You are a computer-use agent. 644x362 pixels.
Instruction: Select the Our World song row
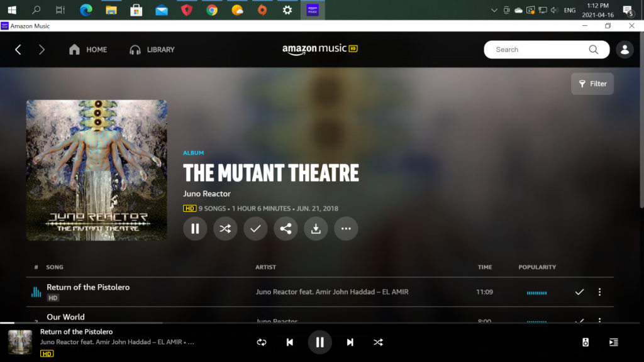tap(320, 315)
